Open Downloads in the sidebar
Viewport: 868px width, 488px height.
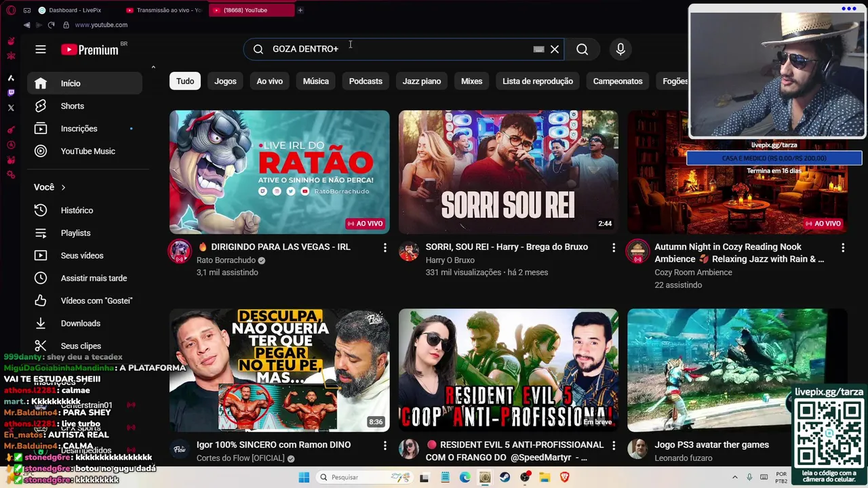click(x=85, y=323)
